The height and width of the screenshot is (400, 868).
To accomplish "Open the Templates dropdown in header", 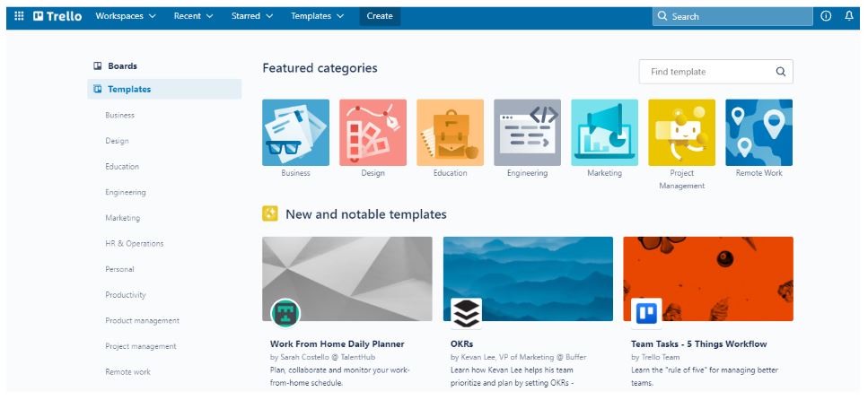I will (x=317, y=16).
